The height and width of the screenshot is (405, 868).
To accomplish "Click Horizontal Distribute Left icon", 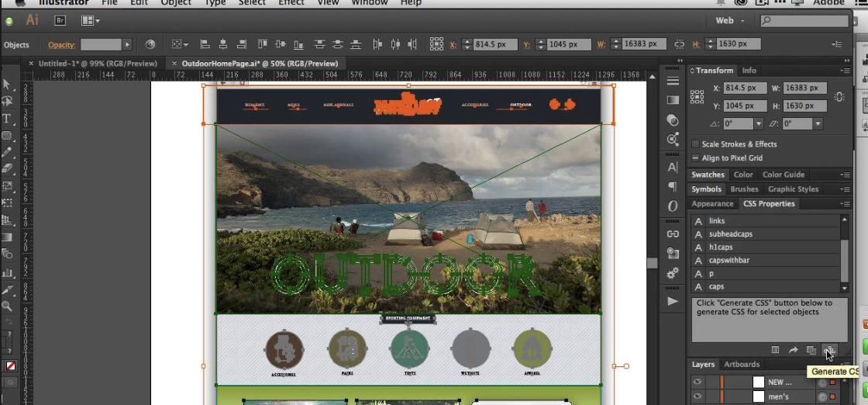I will [x=377, y=44].
